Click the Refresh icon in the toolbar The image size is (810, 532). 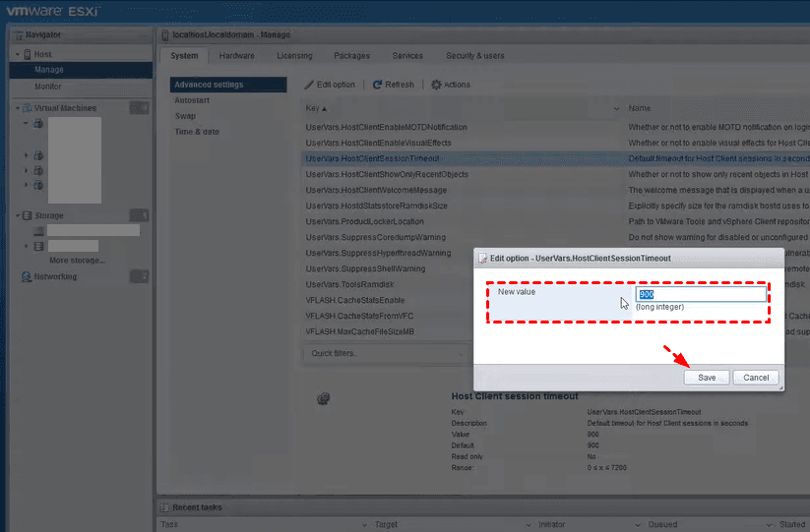click(377, 85)
